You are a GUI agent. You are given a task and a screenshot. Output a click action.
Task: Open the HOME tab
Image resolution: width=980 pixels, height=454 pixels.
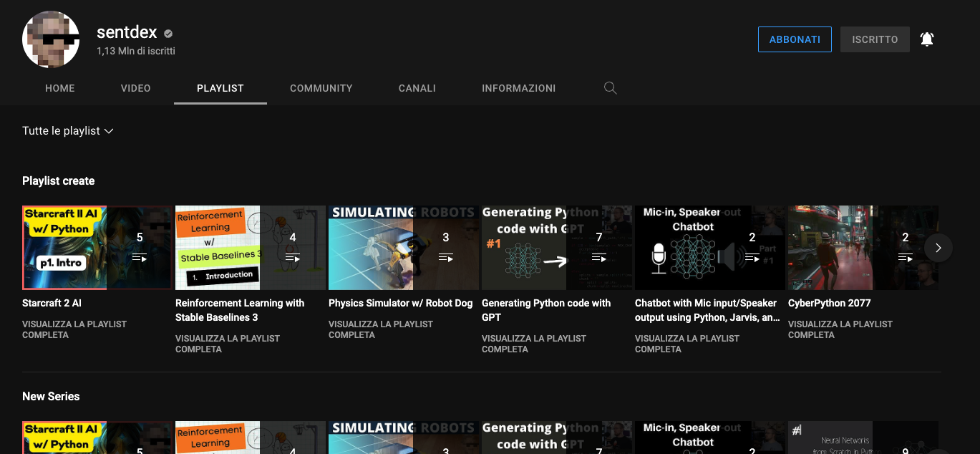[60, 88]
